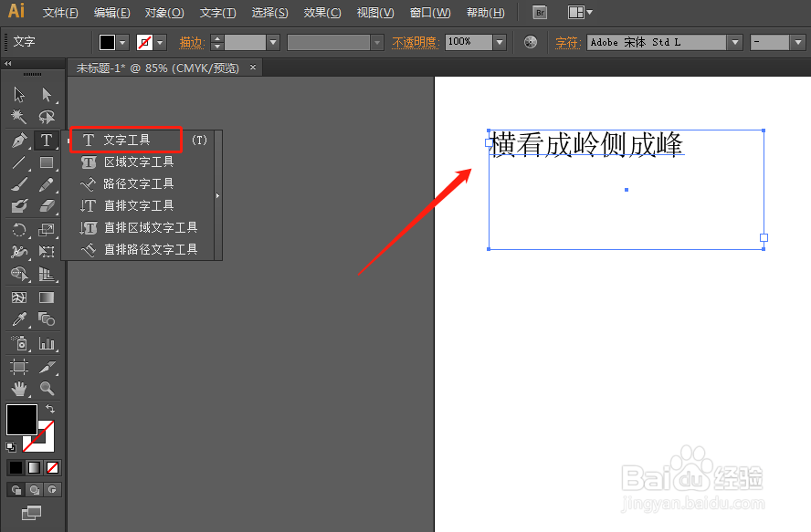Choose Type Tool from flyout menu
The height and width of the screenshot is (532, 811).
pyautogui.click(x=126, y=141)
